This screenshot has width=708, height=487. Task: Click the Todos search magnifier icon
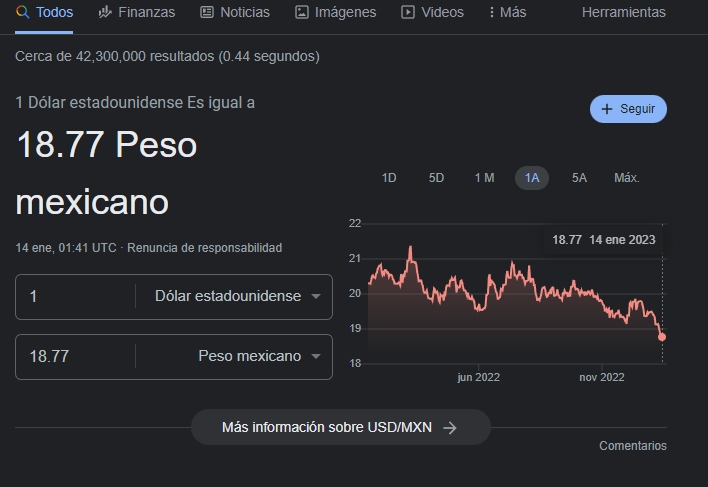22,12
